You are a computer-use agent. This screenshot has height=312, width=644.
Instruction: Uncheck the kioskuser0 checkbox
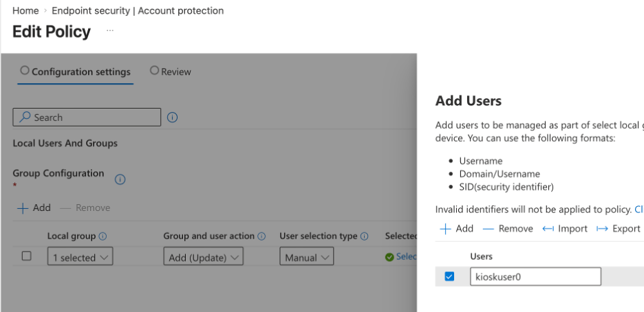449,277
